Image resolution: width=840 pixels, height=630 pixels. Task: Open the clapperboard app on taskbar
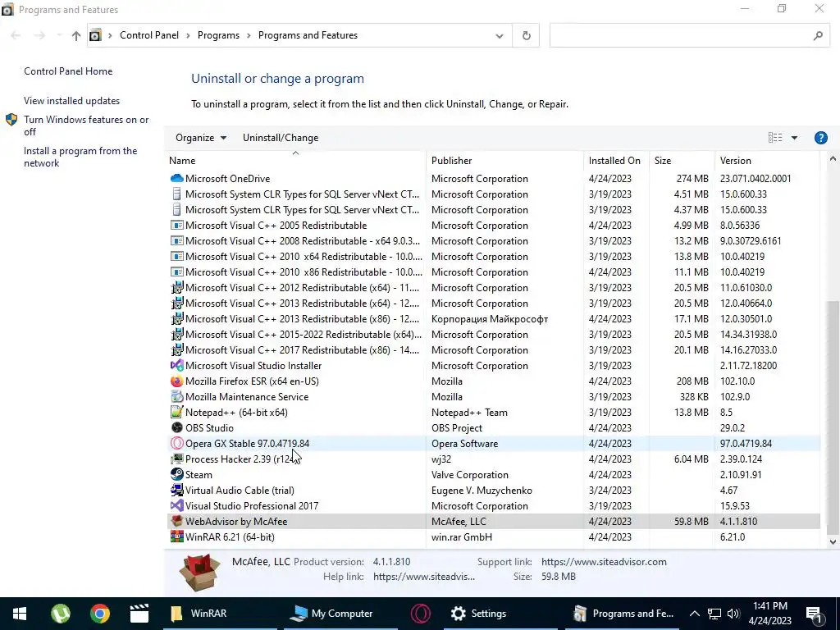pyautogui.click(x=139, y=614)
